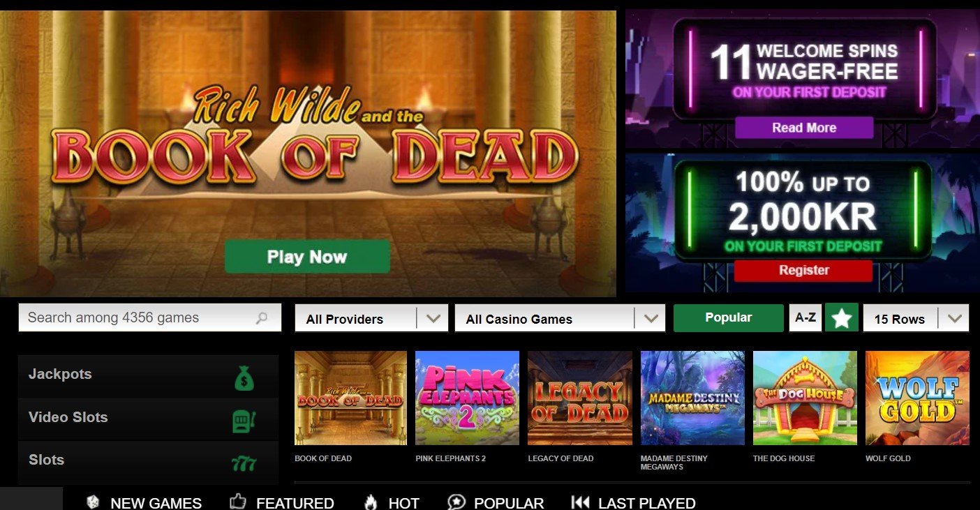The image size is (980, 510).
Task: Click the flame Hot icon
Action: click(371, 502)
